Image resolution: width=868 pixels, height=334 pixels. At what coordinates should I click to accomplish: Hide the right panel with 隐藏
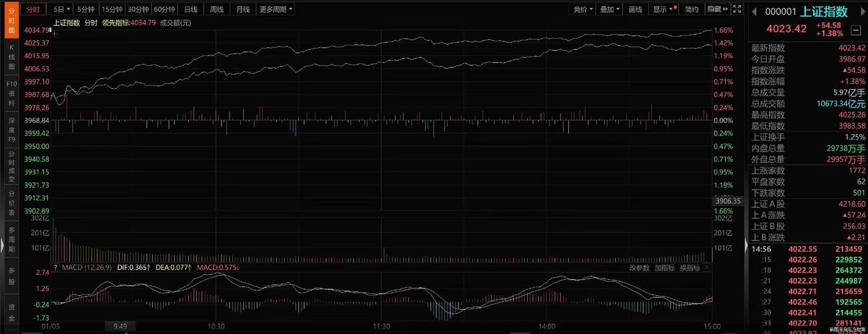(715, 9)
